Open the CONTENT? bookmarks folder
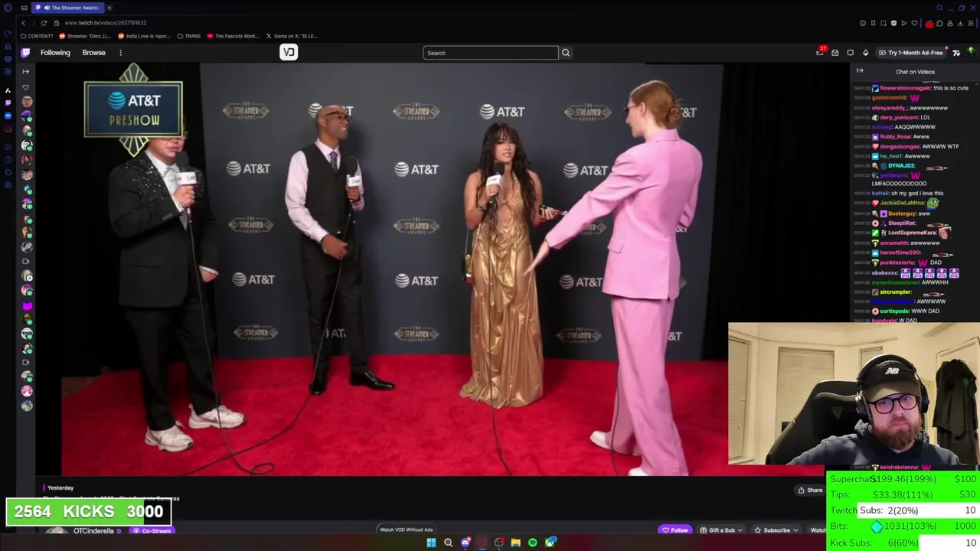The height and width of the screenshot is (551, 980). coord(38,36)
